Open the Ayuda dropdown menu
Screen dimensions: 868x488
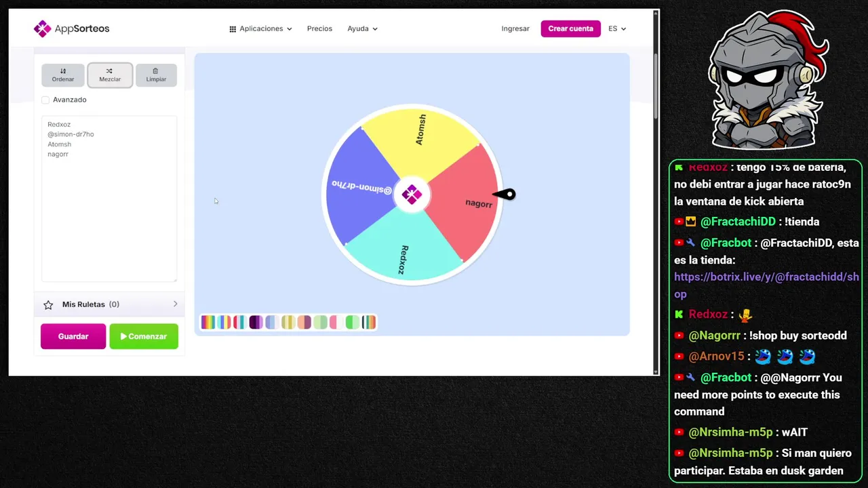pyautogui.click(x=362, y=28)
